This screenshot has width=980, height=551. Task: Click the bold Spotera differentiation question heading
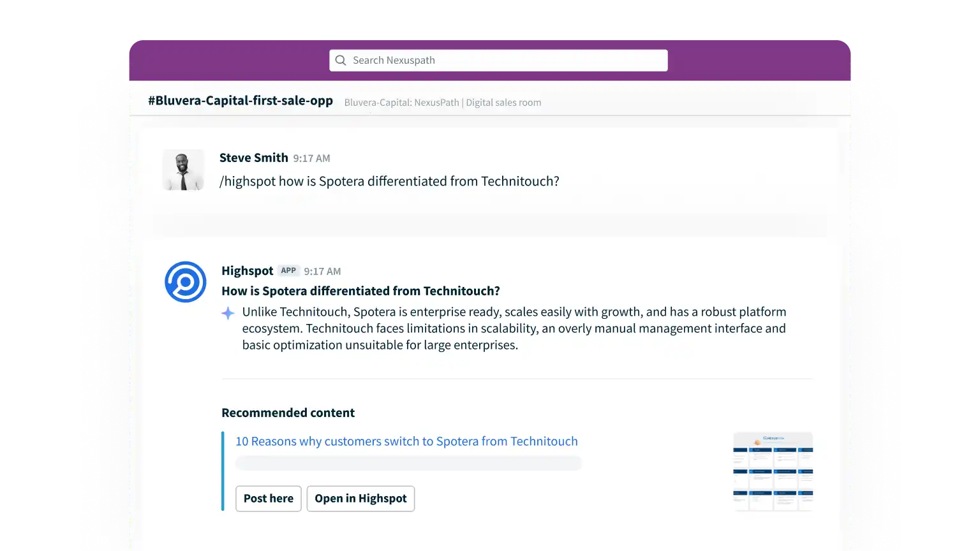tap(360, 291)
